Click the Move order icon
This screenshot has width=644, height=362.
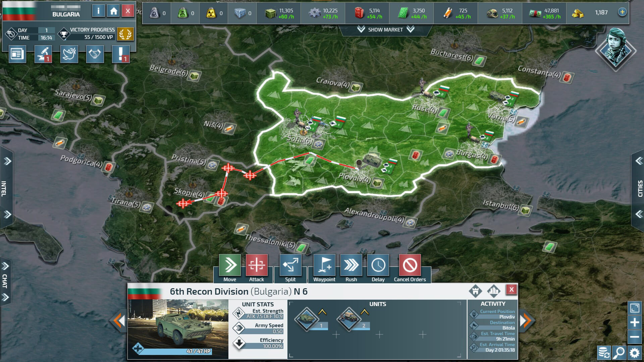point(230,265)
